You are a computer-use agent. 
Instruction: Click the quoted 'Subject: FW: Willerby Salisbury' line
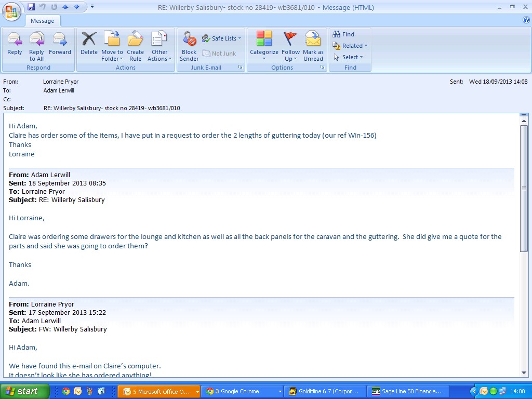tap(58, 329)
